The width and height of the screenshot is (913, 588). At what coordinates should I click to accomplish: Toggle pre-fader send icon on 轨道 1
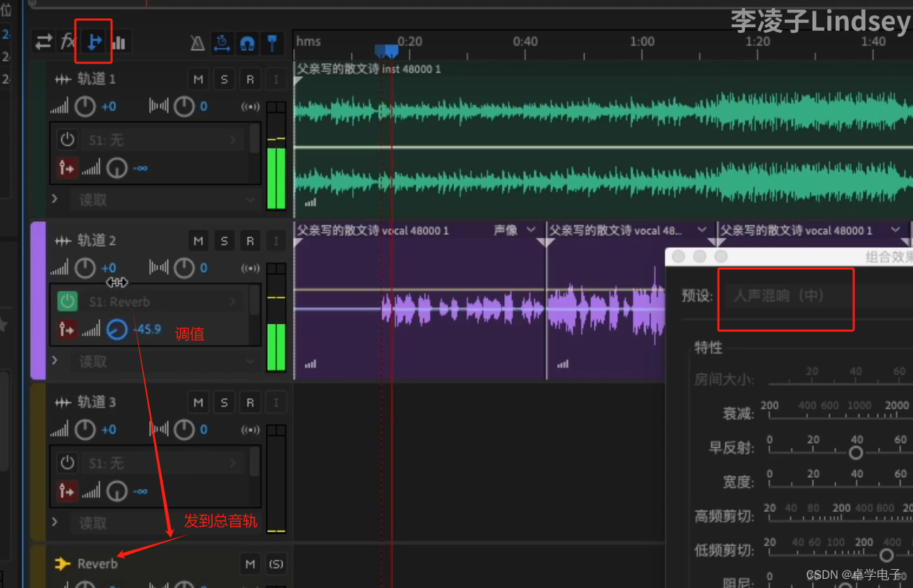[66, 167]
